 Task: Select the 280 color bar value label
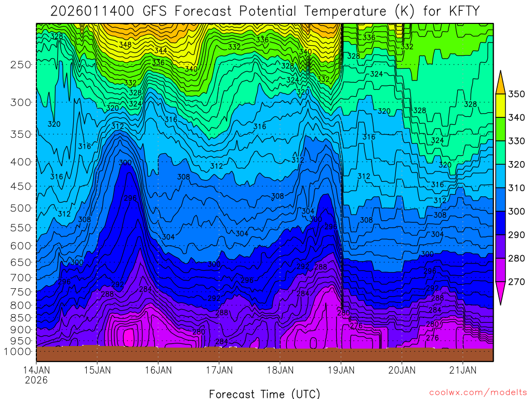click(516, 258)
